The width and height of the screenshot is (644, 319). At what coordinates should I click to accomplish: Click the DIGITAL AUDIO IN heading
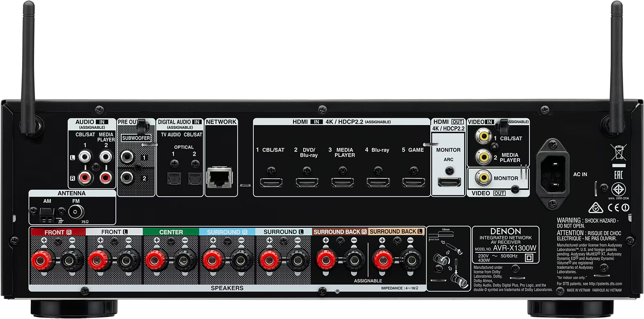pyautogui.click(x=180, y=122)
